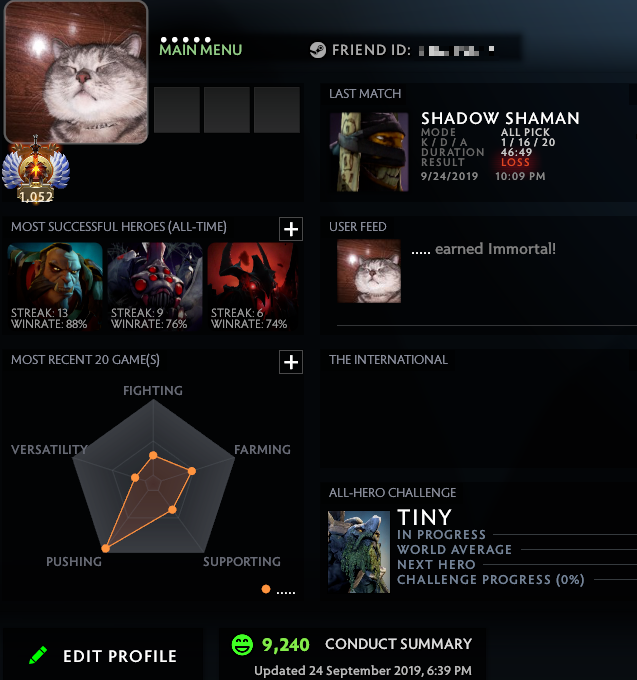The height and width of the screenshot is (680, 637).
Task: Click the green smiley conduct score icon
Action: click(x=242, y=644)
